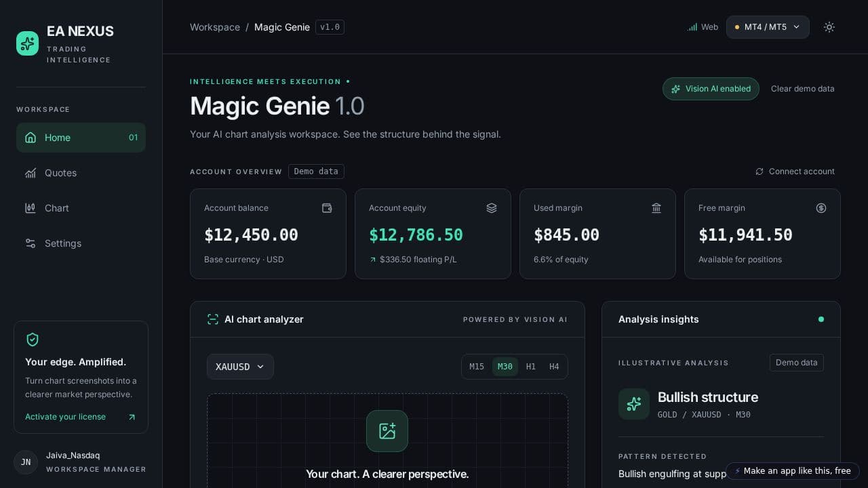
Task: Click the shield icon in the license card
Action: pyautogui.click(x=32, y=340)
